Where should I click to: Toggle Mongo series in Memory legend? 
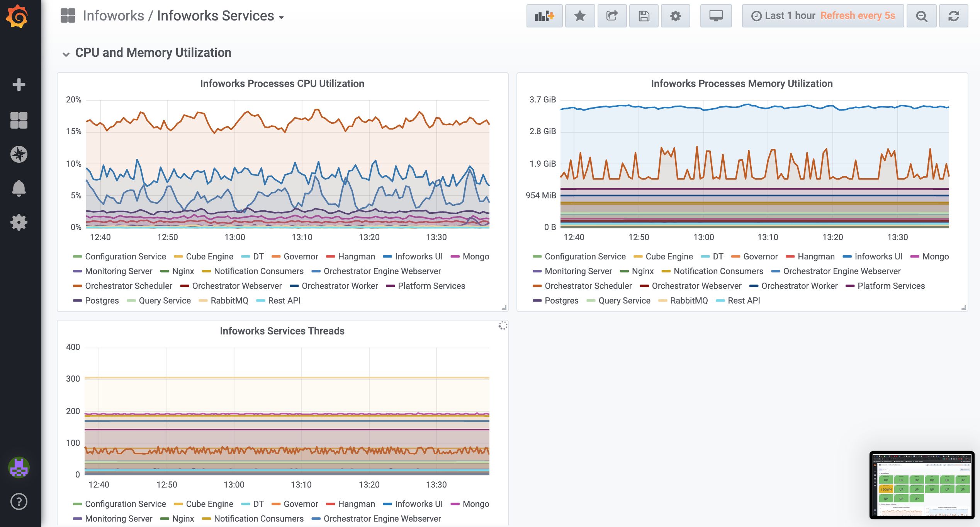tap(935, 257)
